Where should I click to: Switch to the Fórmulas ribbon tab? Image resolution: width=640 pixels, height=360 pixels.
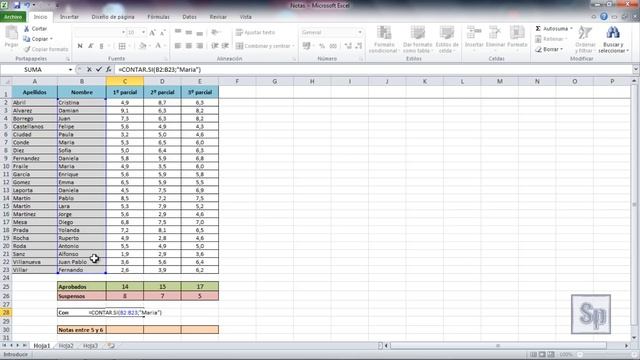[158, 17]
